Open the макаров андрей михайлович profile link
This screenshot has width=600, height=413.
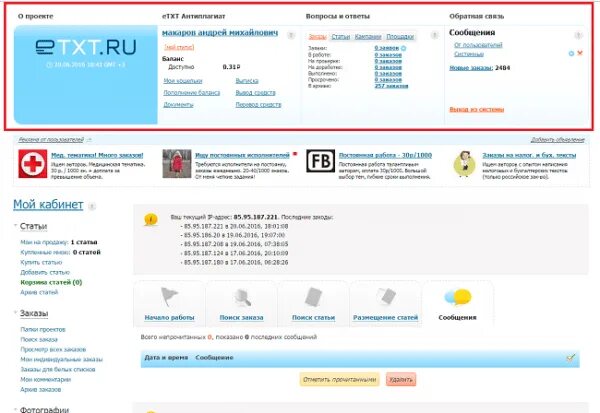point(220,33)
